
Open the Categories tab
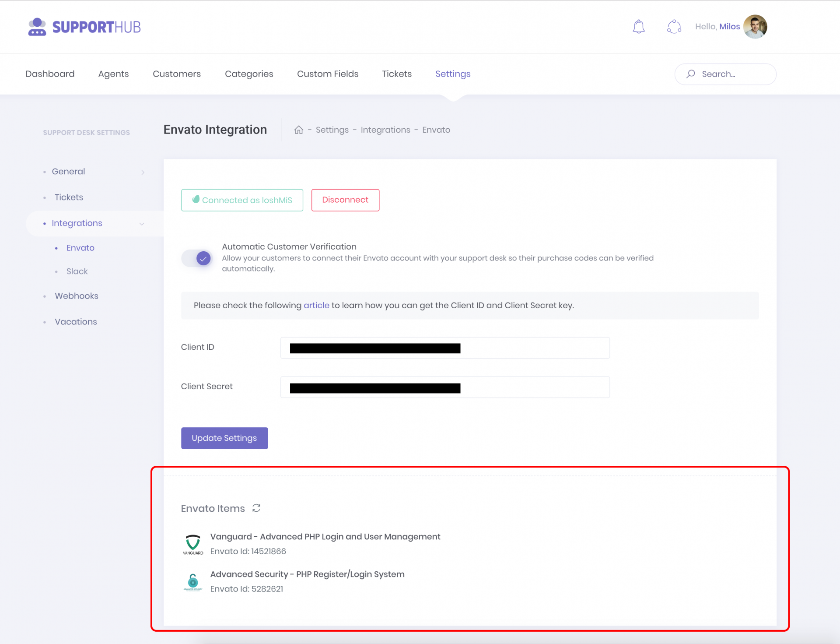coord(249,74)
